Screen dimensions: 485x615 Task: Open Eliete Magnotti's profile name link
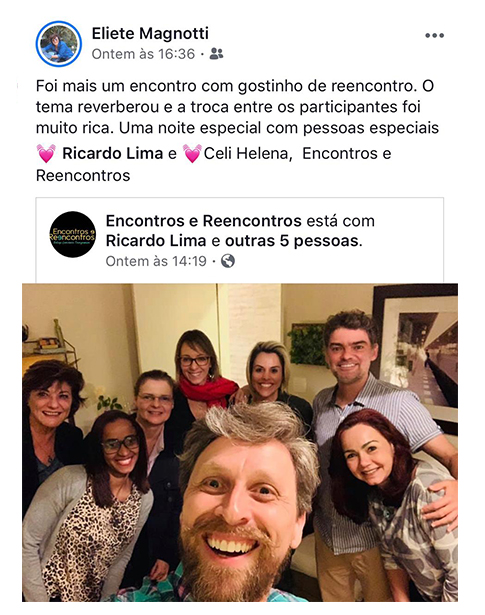pos(150,33)
